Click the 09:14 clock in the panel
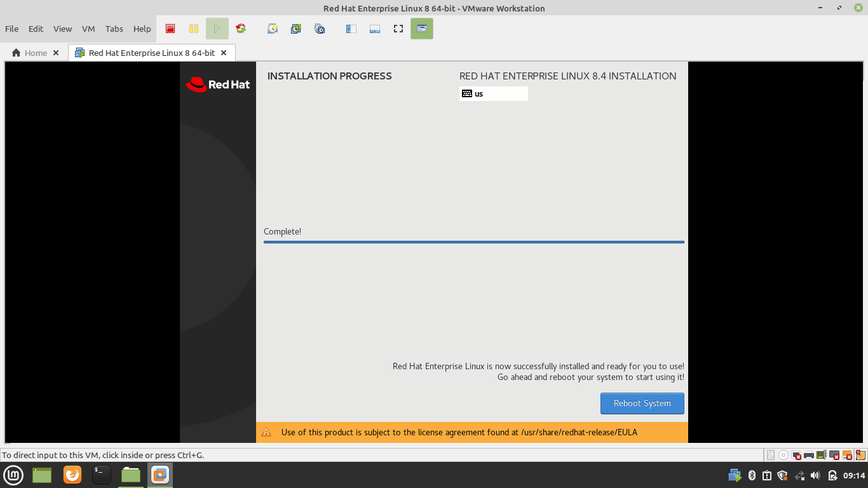 pyautogui.click(x=854, y=475)
